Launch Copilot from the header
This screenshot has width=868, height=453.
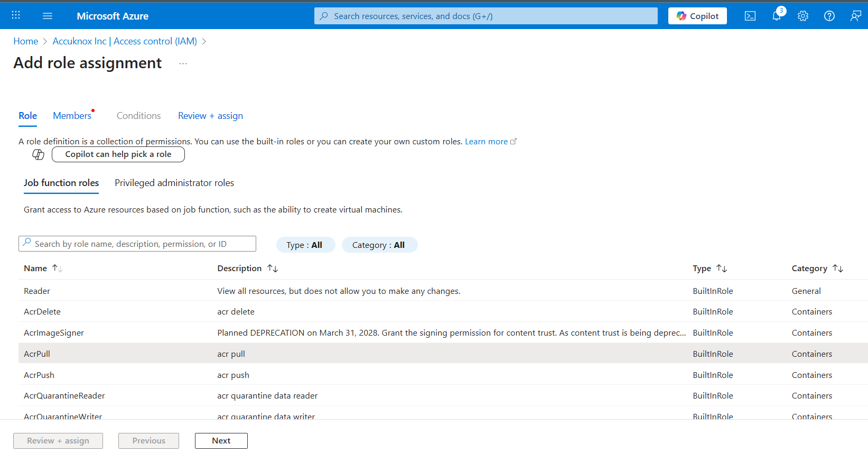697,16
